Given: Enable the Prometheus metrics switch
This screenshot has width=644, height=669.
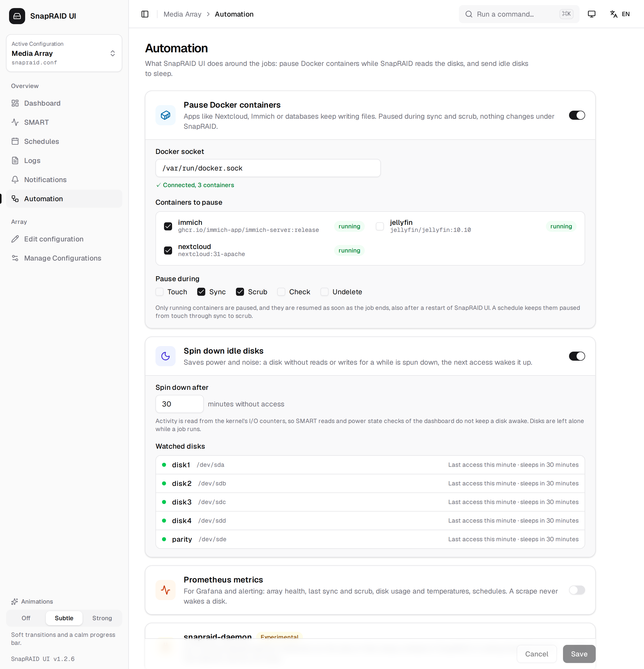Looking at the screenshot, I should click(577, 590).
